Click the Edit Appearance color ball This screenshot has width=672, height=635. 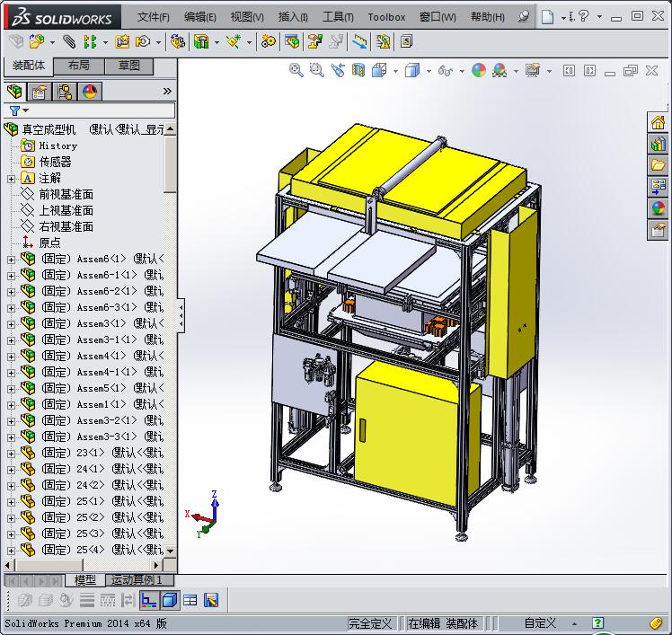[x=478, y=70]
